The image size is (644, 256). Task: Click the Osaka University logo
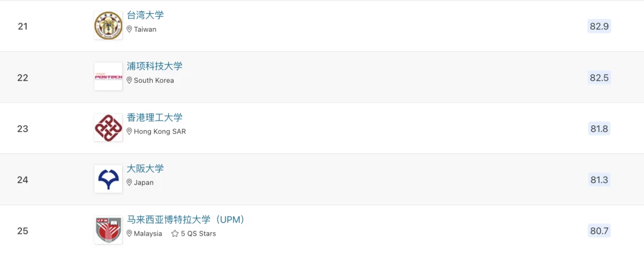click(108, 179)
